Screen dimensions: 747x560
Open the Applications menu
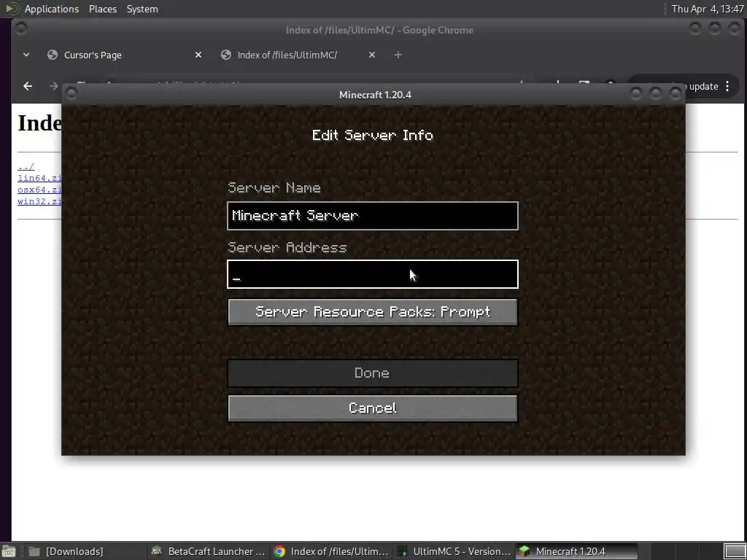52,9
